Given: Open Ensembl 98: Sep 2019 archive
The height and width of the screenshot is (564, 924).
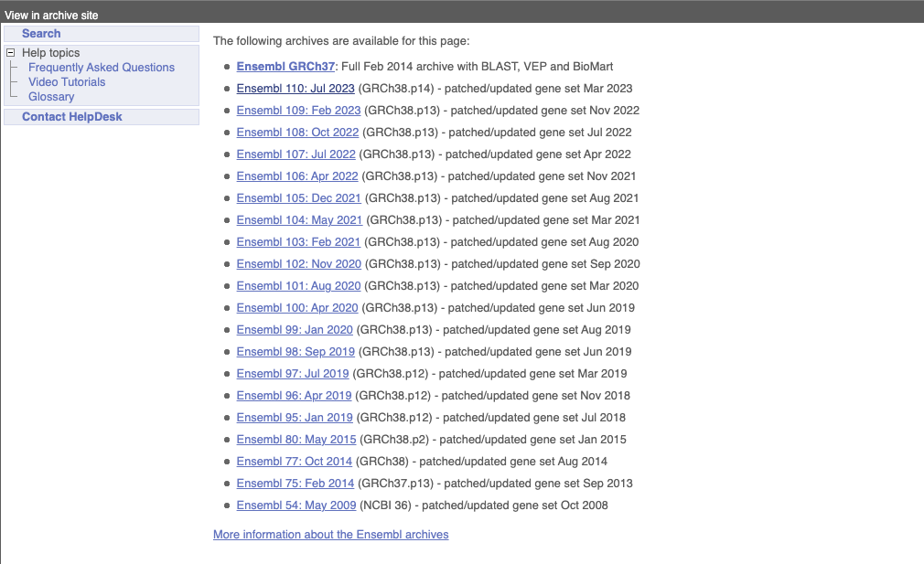Looking at the screenshot, I should [x=295, y=351].
